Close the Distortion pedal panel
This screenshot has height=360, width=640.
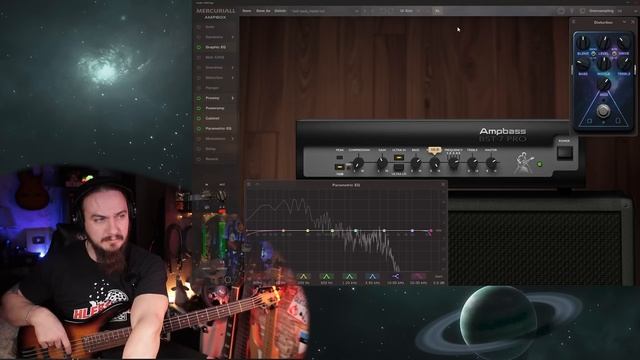click(x=633, y=22)
